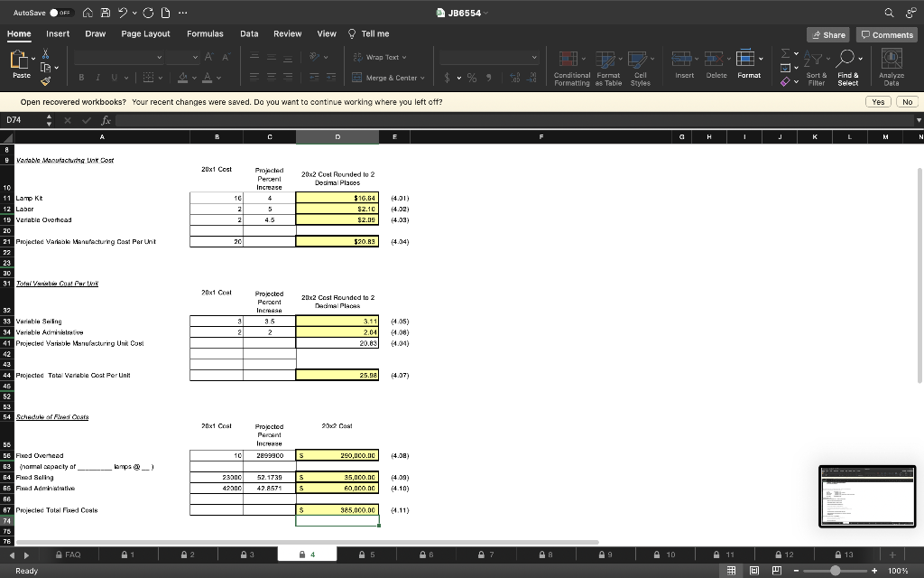Apply the Percent Style format

click(471, 78)
